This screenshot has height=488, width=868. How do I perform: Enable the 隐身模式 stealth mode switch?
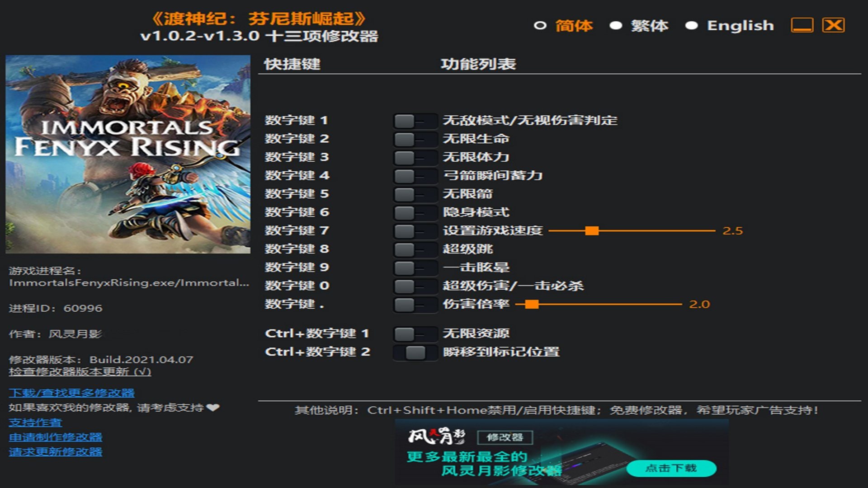coord(414,212)
